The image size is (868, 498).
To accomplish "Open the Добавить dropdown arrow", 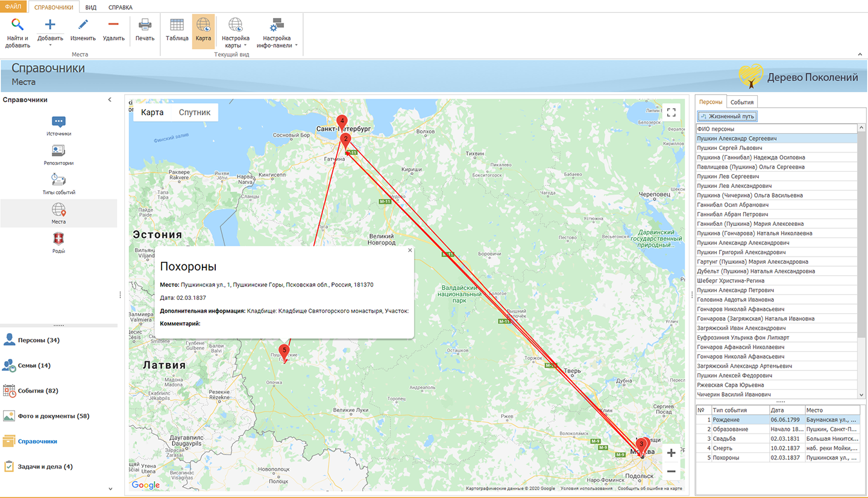I will tap(50, 46).
